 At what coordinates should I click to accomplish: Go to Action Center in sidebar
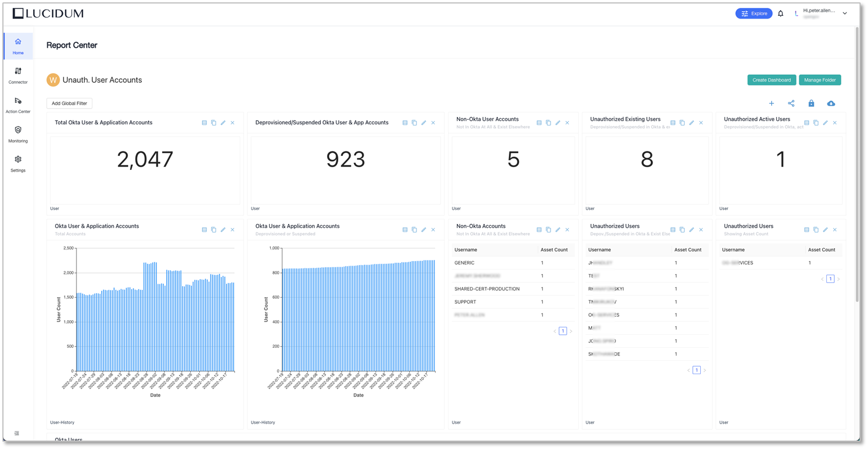click(18, 105)
